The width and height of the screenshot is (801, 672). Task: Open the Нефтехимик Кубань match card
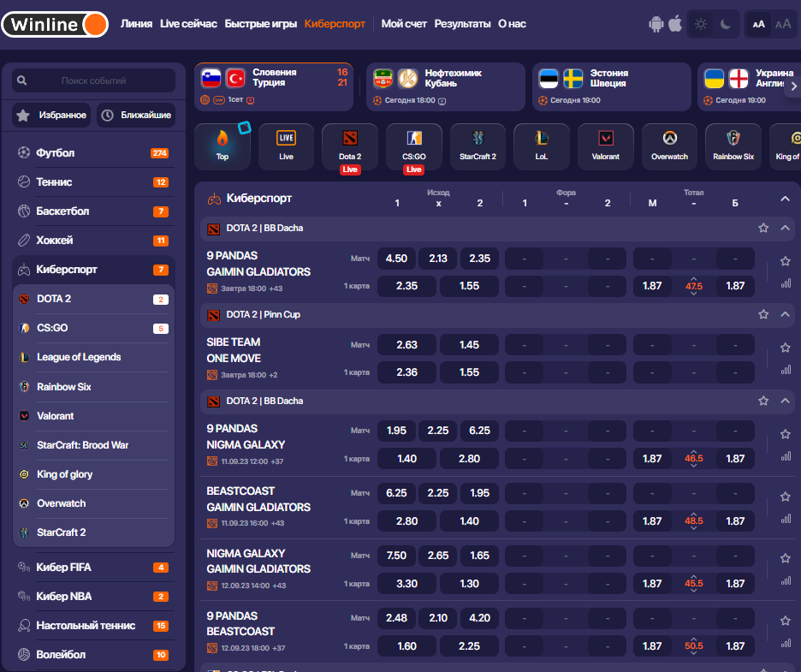point(446,86)
